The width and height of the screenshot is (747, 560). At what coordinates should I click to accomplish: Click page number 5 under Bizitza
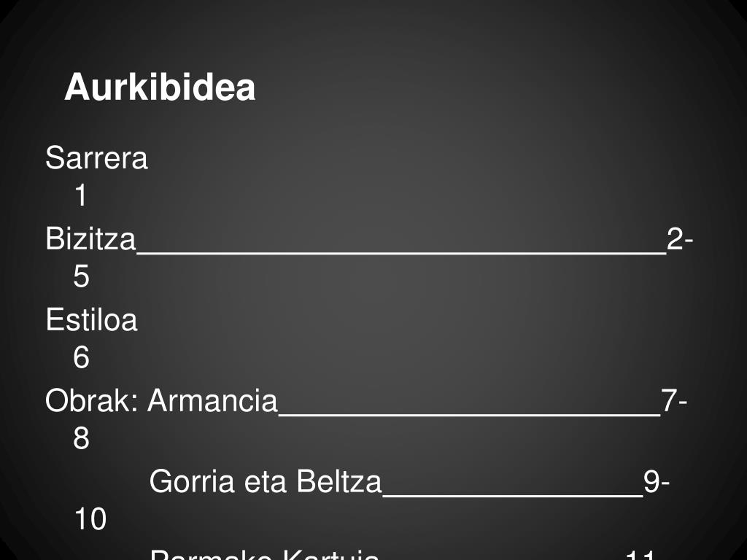tap(81, 276)
